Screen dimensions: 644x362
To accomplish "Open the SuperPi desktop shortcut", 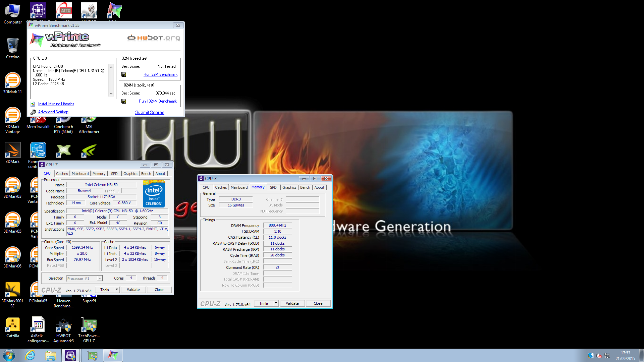I will [89, 298].
